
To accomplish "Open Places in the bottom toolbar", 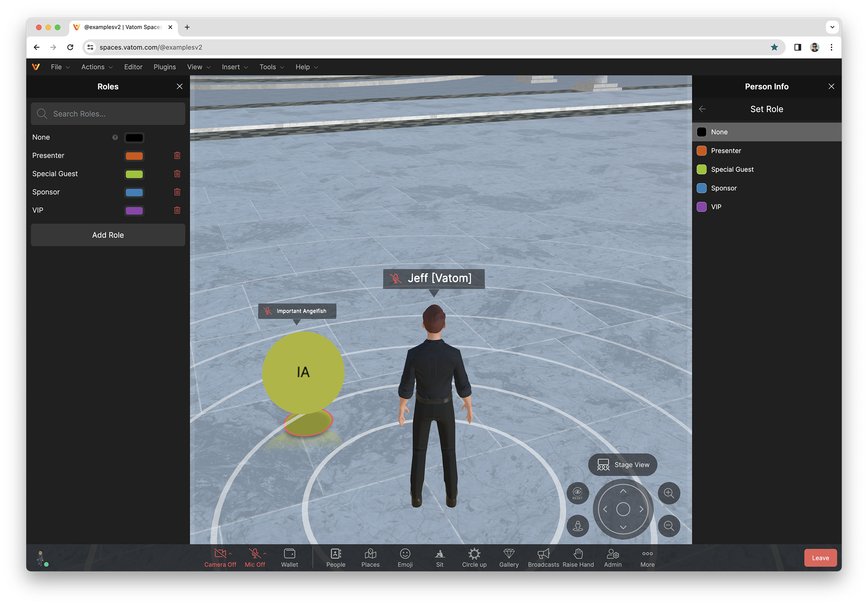I will (370, 558).
